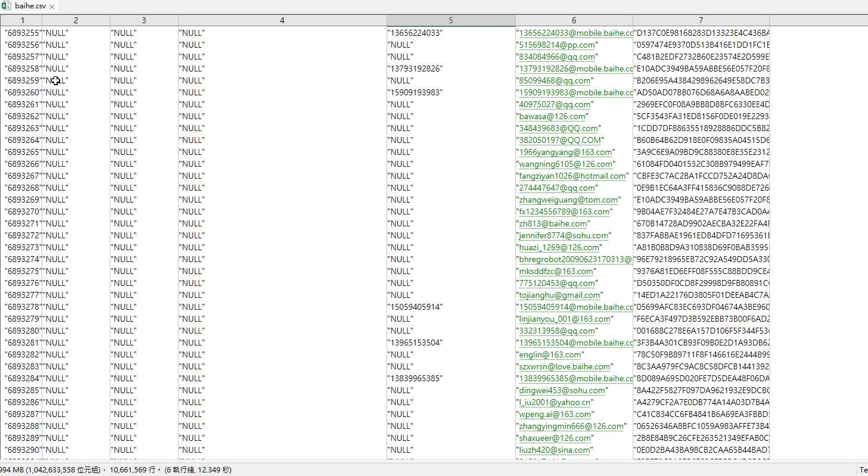The width and height of the screenshot is (868, 476).
Task: Click the 1966yangyang@163.com link
Action: 565,153
